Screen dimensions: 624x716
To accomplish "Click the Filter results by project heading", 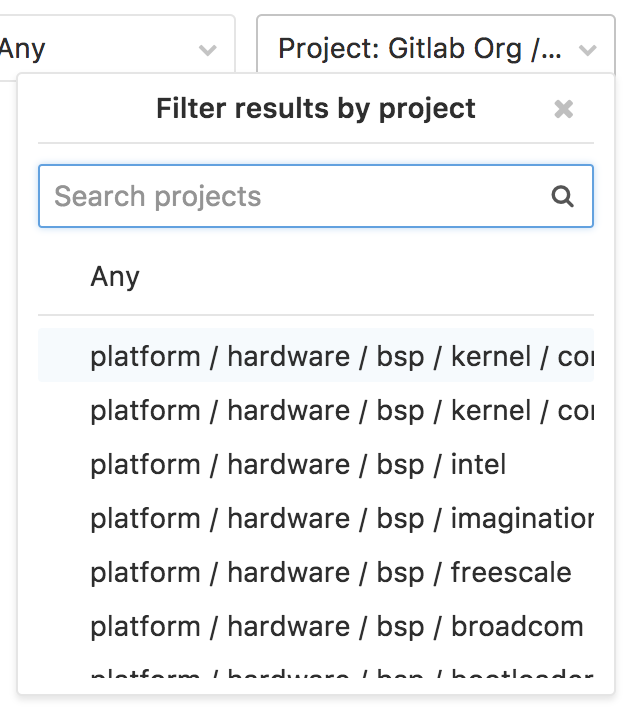I will pos(316,109).
